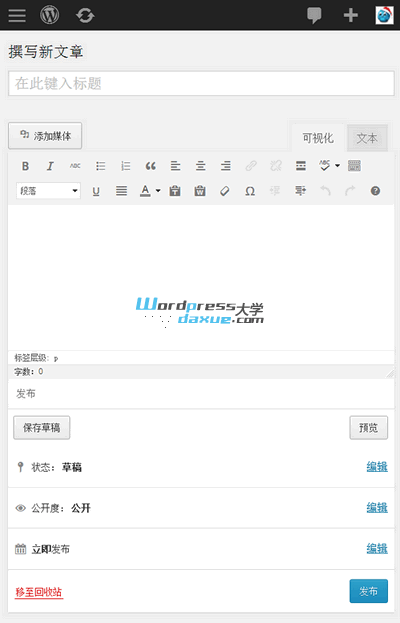400x623 pixels.
Task: Align text center
Action: coord(201,166)
